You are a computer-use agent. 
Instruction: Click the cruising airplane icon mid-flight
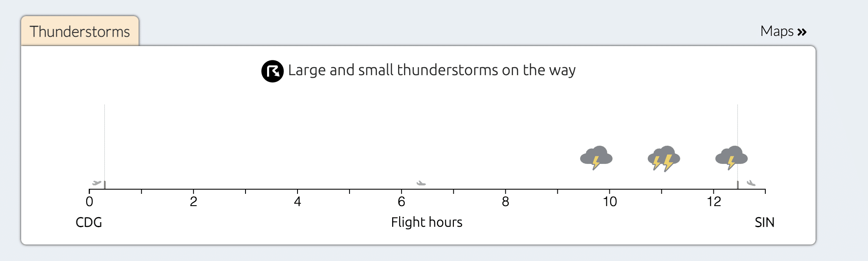[421, 183]
